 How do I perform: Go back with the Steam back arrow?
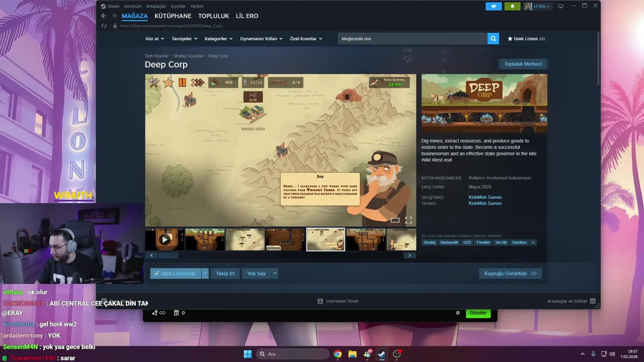[x=104, y=16]
